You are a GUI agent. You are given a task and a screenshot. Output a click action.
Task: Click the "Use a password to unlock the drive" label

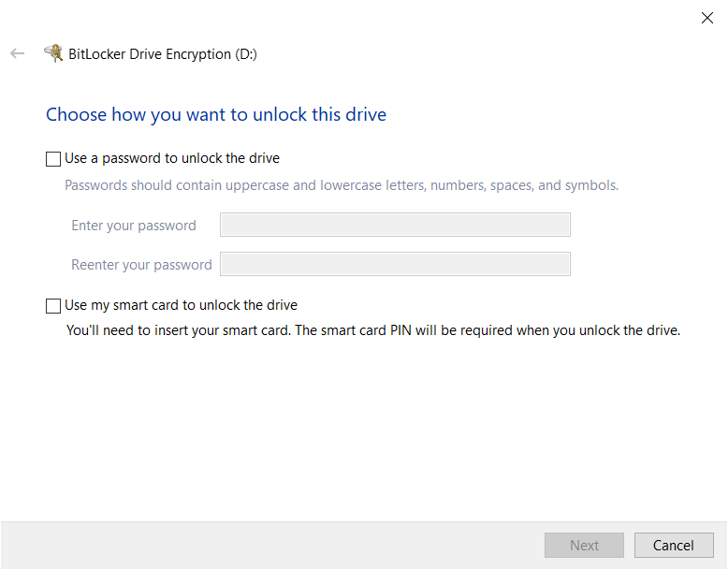[x=172, y=158]
